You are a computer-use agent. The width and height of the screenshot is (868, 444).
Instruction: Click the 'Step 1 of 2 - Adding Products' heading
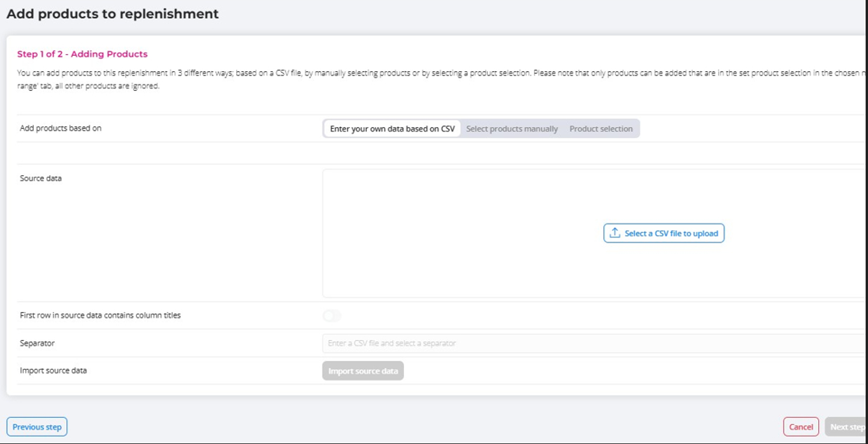point(82,54)
